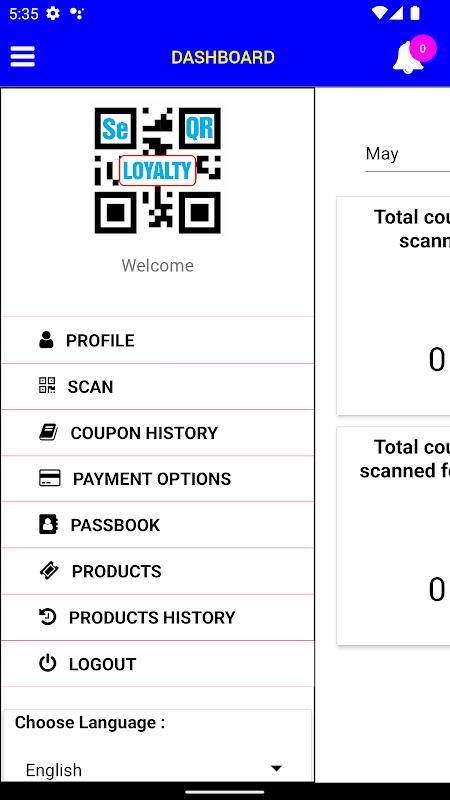Open the May month selector
The image size is (450, 800).
407,154
